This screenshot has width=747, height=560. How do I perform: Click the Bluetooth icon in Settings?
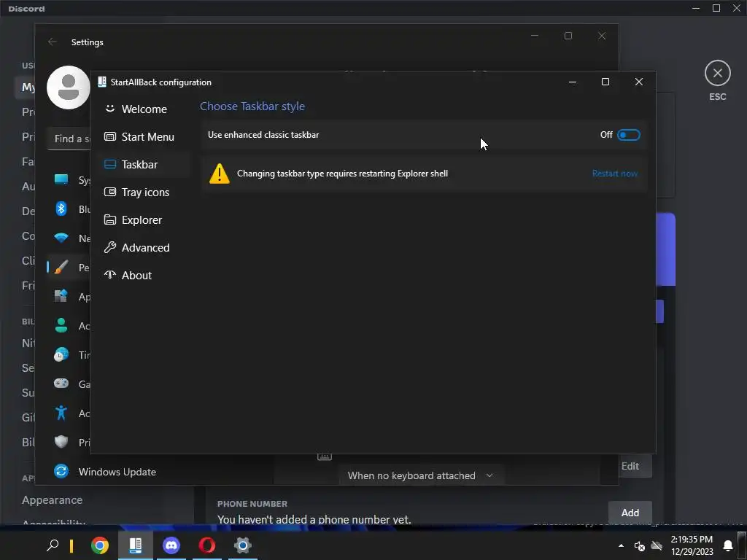61,209
